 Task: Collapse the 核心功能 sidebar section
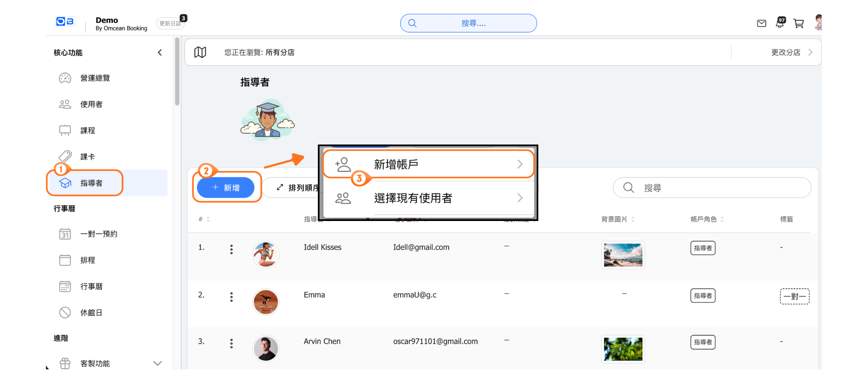[160, 52]
